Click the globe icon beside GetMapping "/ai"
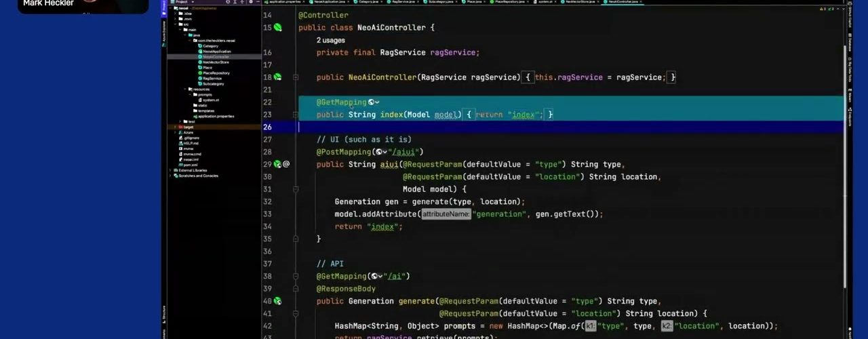This screenshot has width=868, height=339. tap(375, 277)
